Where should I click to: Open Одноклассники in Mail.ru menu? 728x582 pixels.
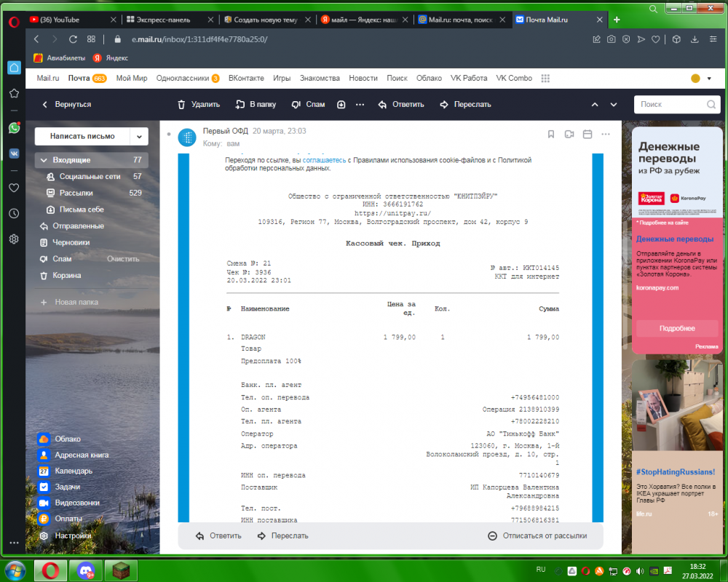[x=183, y=79]
